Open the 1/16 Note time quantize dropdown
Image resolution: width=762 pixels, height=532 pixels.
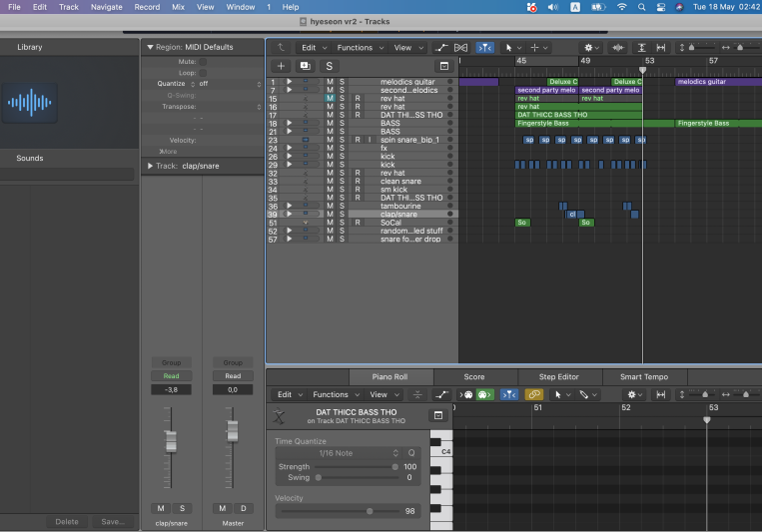tap(339, 453)
